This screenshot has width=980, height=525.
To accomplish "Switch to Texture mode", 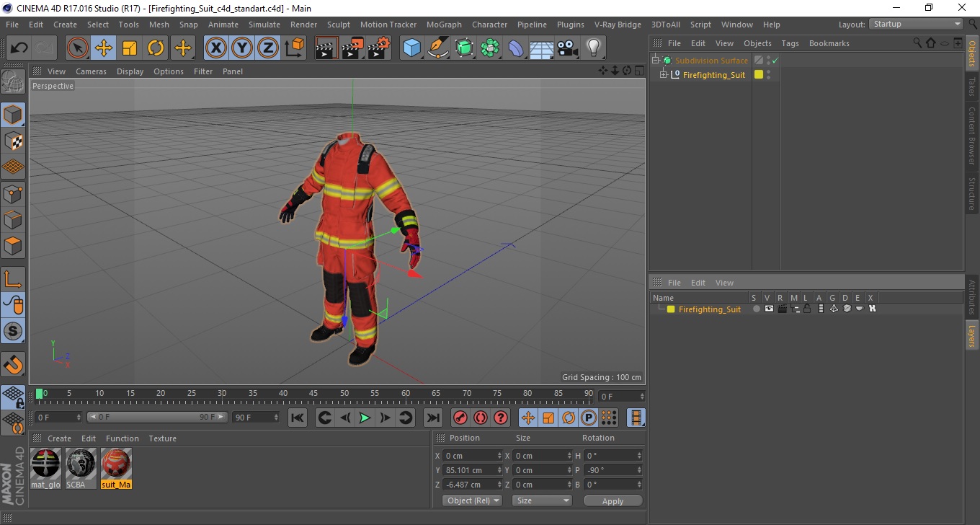I will pos(13,141).
